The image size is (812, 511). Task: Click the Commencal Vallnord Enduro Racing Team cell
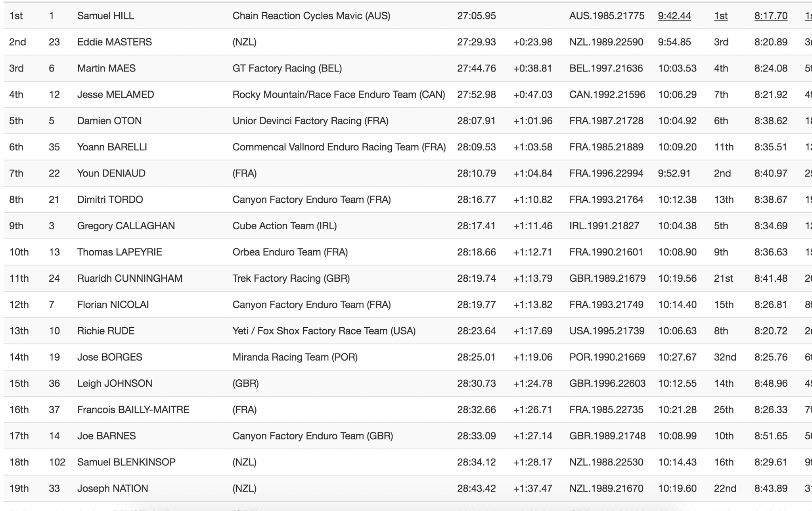[x=339, y=147]
